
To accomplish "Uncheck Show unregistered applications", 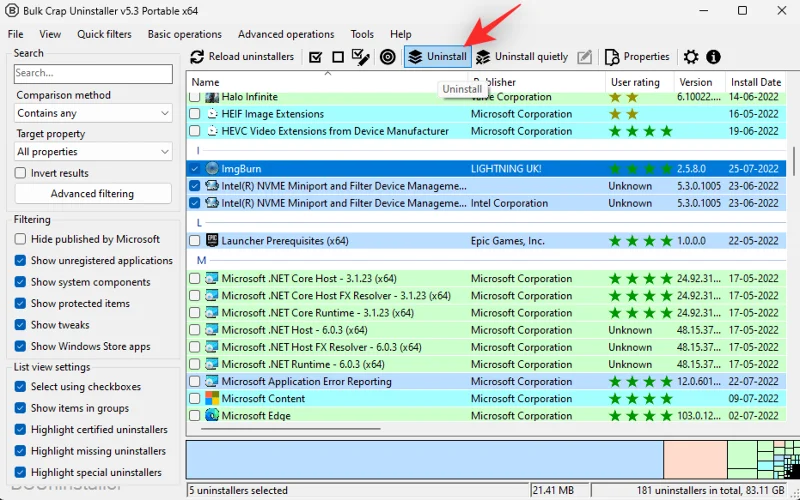I will (x=20, y=260).
